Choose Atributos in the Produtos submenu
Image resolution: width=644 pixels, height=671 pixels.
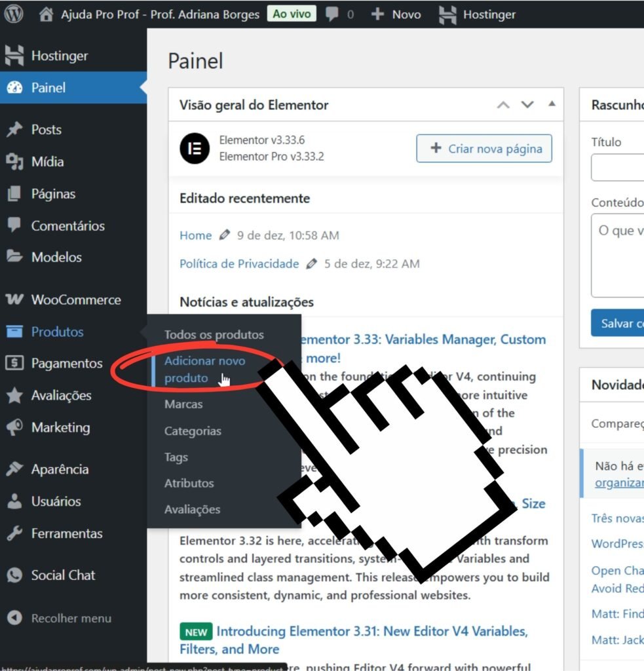pyautogui.click(x=189, y=484)
